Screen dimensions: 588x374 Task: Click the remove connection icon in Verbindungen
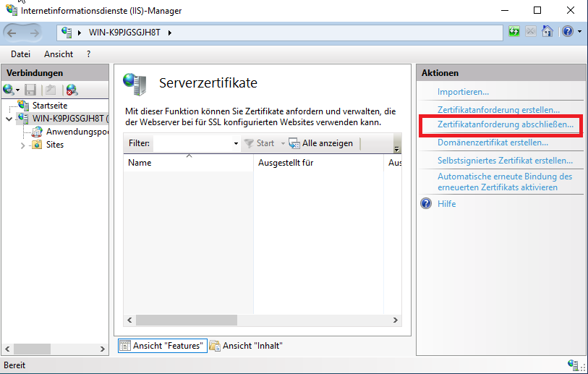[x=71, y=90]
